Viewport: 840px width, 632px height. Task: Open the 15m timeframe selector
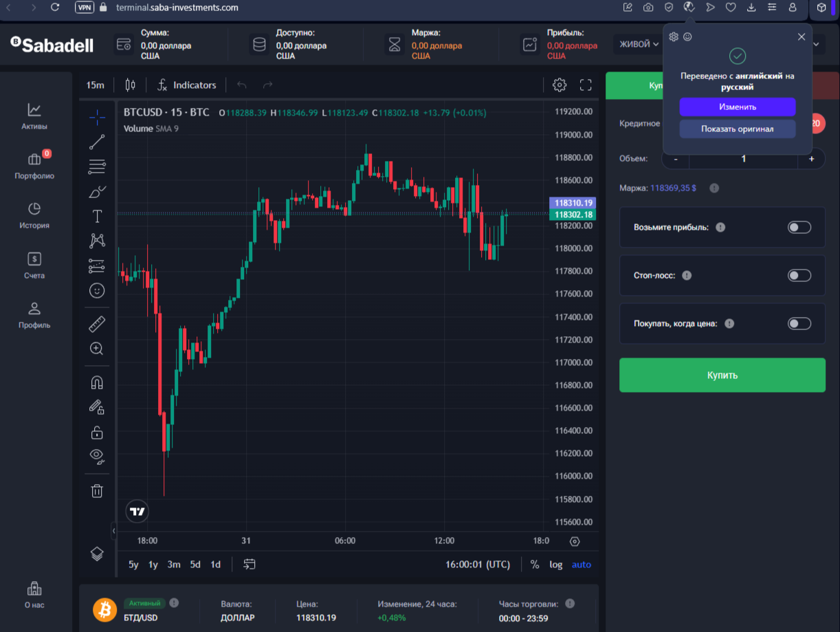pos(96,85)
